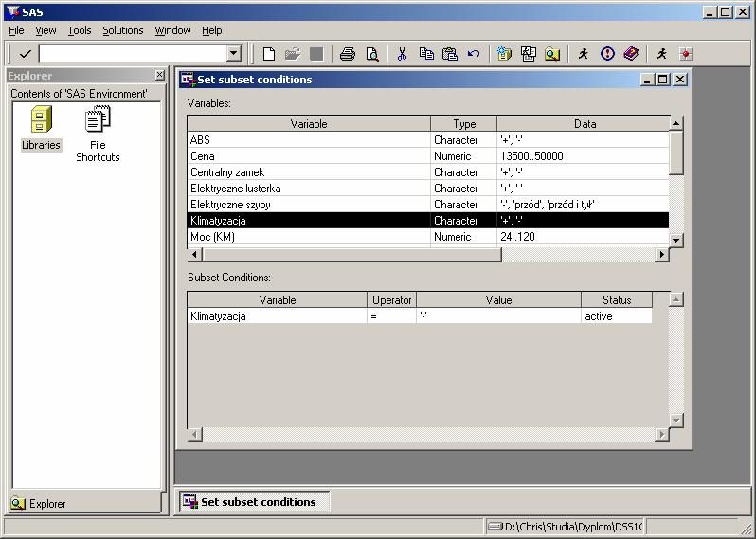Click the SAS Explorer toolbar icon
Viewport: 756px width, 539px height.
click(x=529, y=54)
